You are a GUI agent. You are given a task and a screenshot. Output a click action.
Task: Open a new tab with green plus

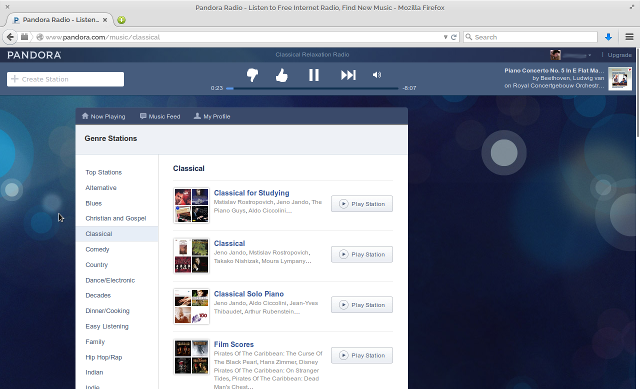(x=122, y=20)
